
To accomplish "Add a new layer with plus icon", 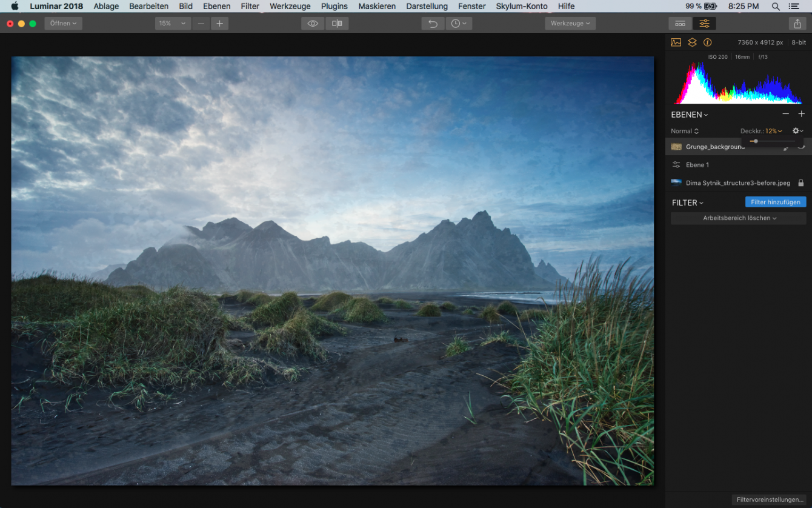I will tap(801, 114).
